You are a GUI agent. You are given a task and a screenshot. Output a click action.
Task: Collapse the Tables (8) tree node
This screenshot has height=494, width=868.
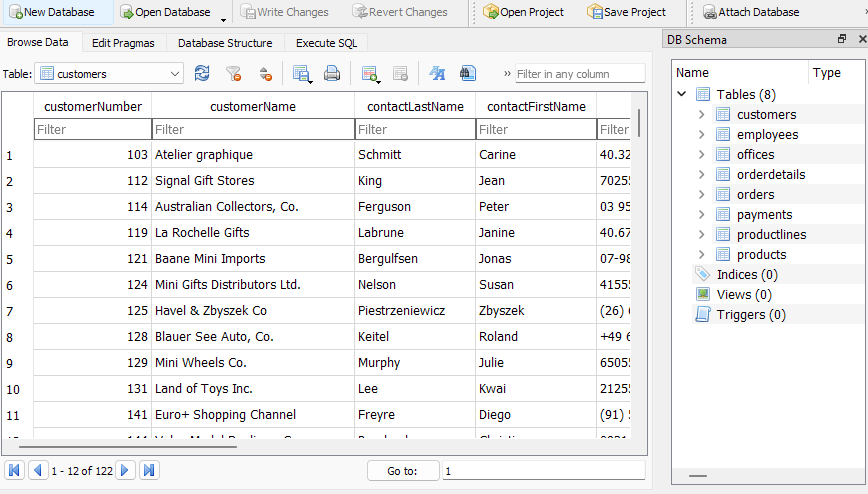[682, 94]
